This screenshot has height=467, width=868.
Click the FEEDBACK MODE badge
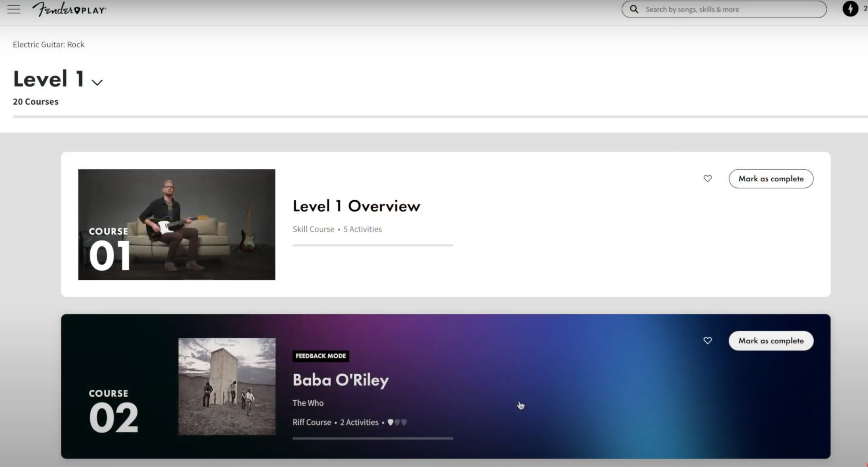point(320,356)
